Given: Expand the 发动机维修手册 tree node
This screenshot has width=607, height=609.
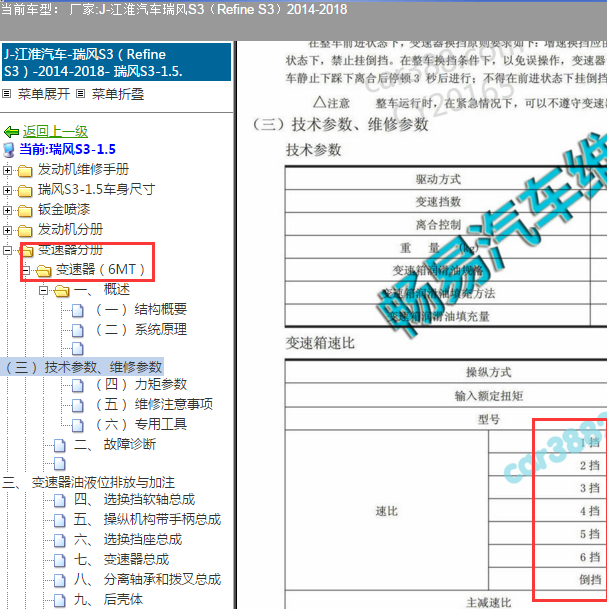Looking at the screenshot, I should click(7, 170).
